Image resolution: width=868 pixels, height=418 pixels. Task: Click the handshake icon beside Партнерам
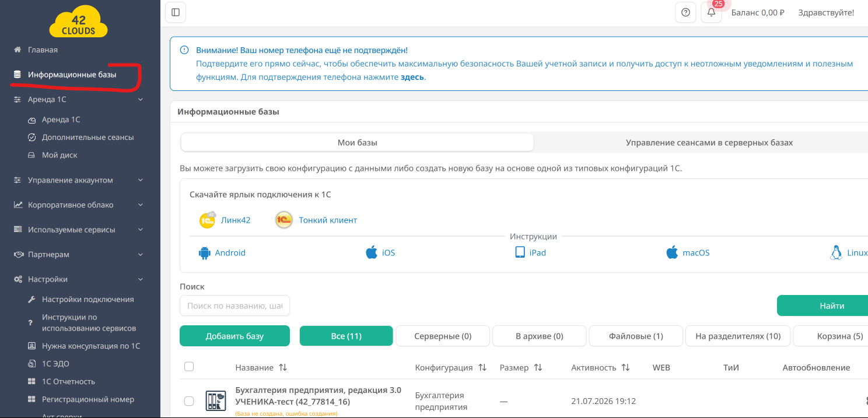click(17, 254)
